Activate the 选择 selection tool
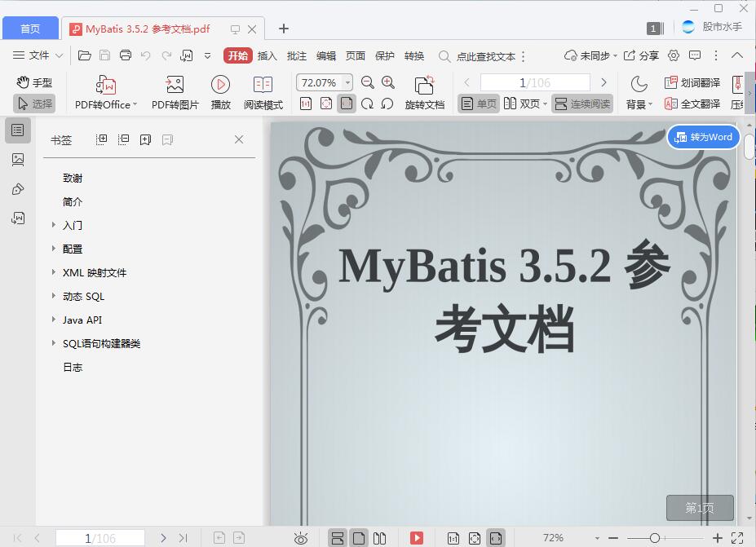This screenshot has width=756, height=547. pyautogui.click(x=35, y=104)
